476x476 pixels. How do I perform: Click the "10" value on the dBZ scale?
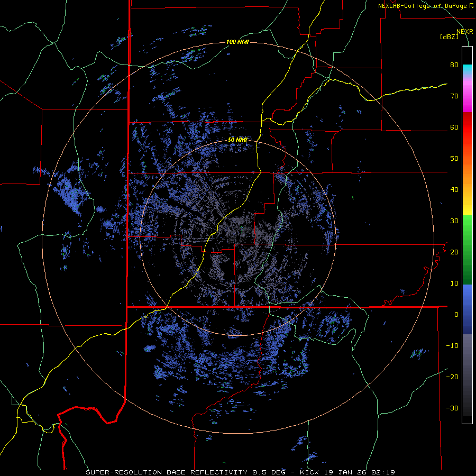tap(454, 283)
